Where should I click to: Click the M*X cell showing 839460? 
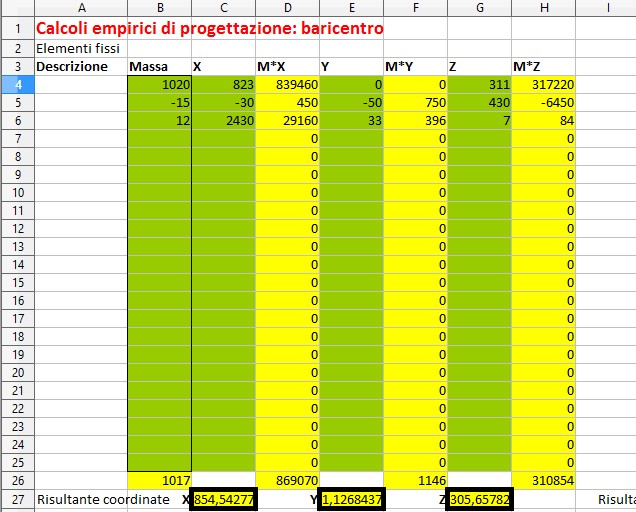(x=287, y=85)
